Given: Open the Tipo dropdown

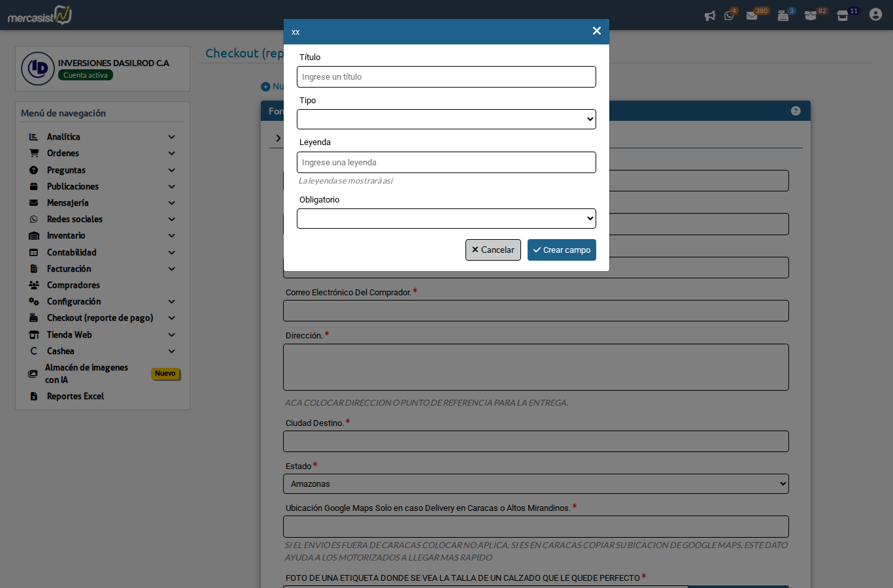Looking at the screenshot, I should (x=446, y=119).
